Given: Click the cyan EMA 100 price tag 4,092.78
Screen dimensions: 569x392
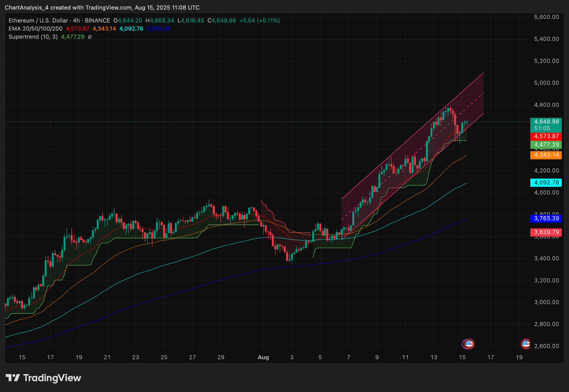Looking at the screenshot, I should (x=546, y=182).
